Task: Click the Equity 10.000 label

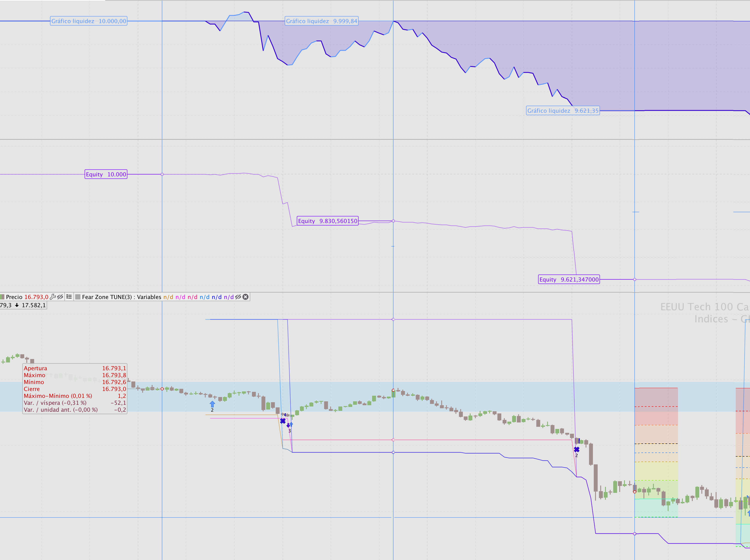Action: (x=106, y=174)
